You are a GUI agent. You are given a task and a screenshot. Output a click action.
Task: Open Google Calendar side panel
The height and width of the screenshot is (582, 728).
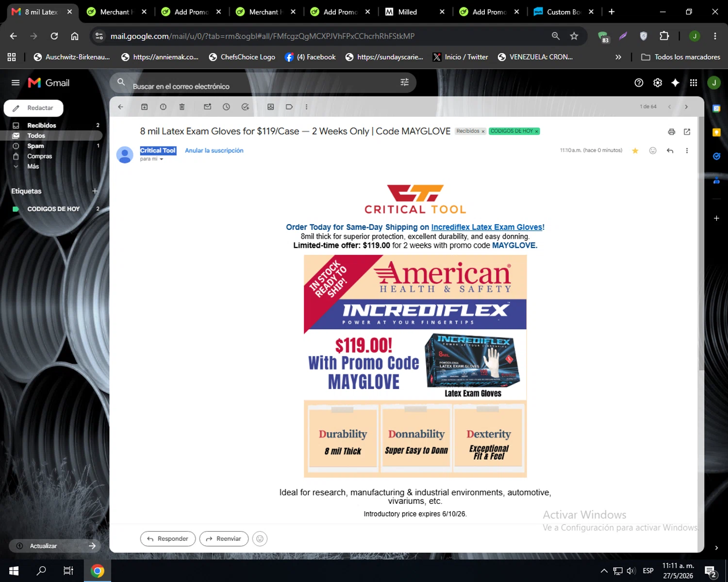(716, 109)
